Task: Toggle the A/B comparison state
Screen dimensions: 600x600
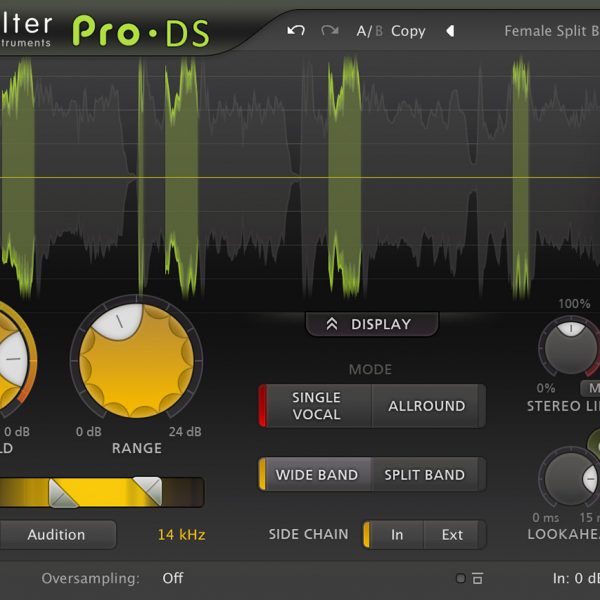Action: [x=369, y=31]
